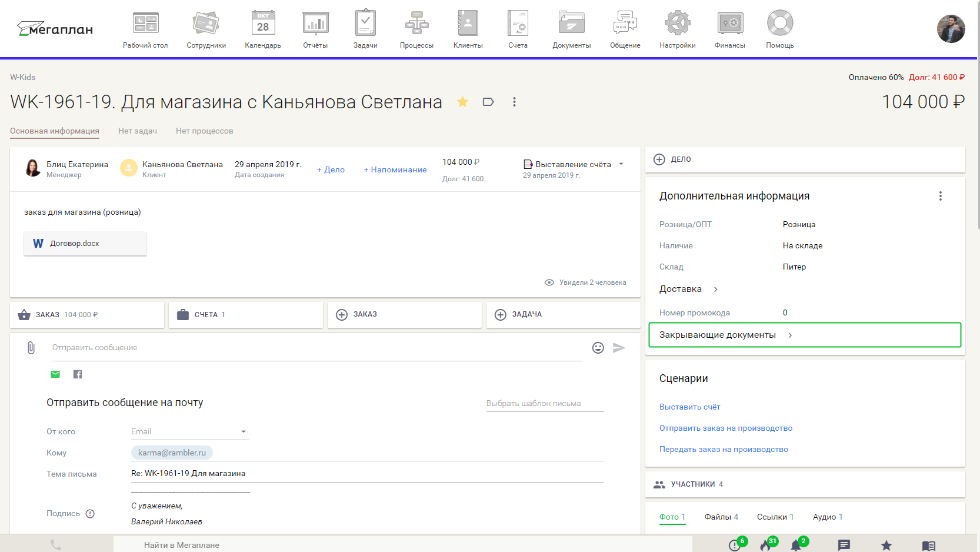Screen dimensions: 980x552
Task: Expand the УЧАСТНИКИ 4 panel
Action: pos(805,484)
